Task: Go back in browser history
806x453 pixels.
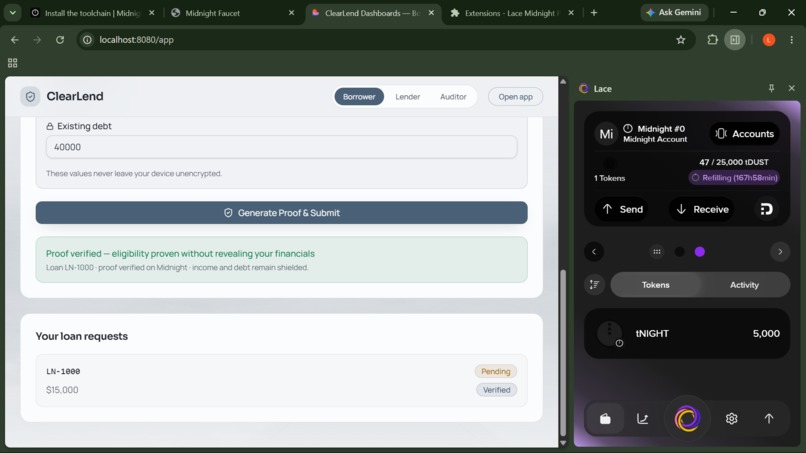Action: click(14, 40)
